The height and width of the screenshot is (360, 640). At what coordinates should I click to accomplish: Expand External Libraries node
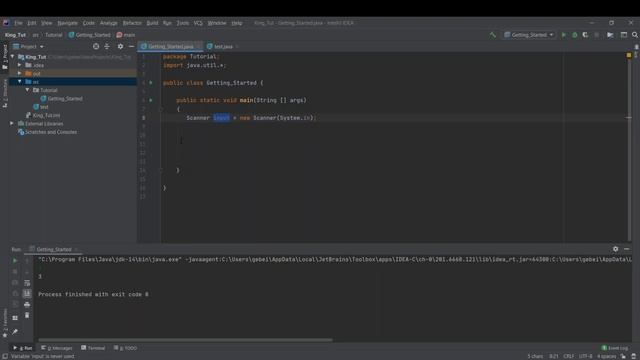[12, 123]
